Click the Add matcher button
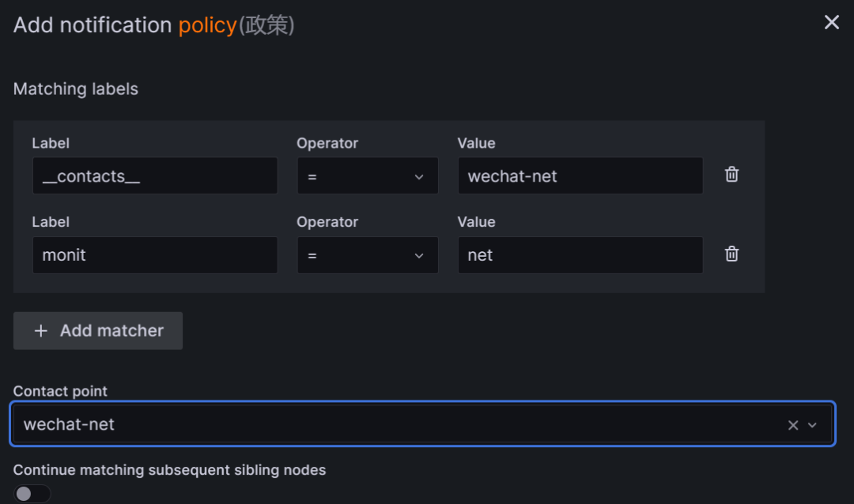This screenshot has width=854, height=504. point(98,330)
